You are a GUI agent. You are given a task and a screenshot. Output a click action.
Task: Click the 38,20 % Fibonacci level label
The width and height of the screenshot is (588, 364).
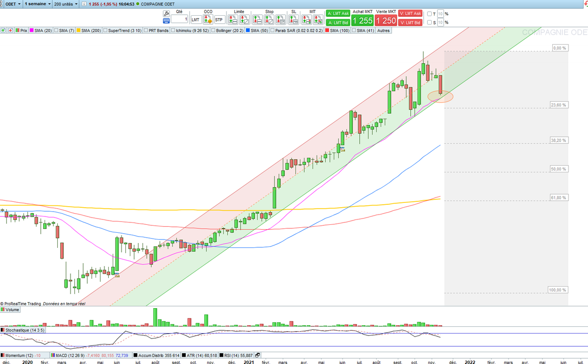coord(559,140)
